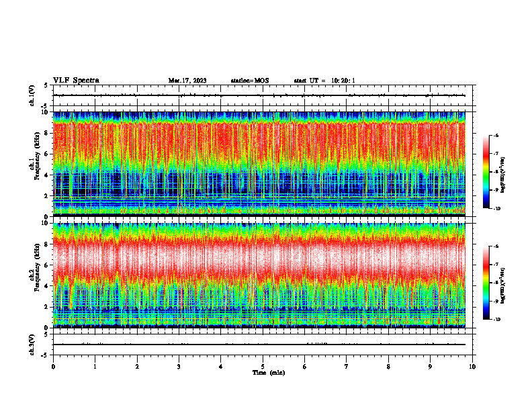
Task: Click ch.1 frequency tick label "4"
Action: (47, 175)
